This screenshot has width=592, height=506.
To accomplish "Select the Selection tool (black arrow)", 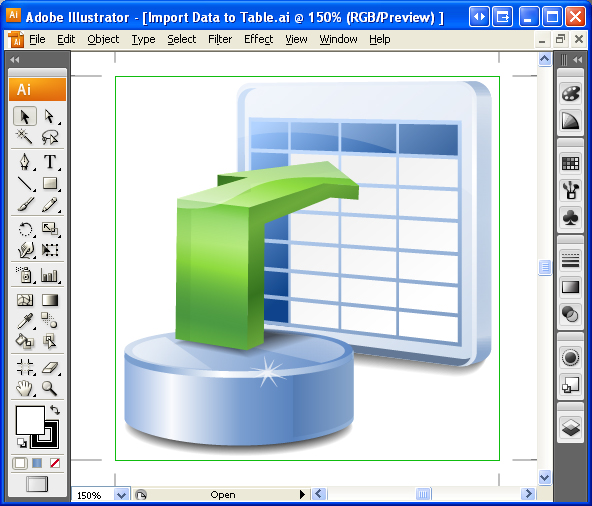I will pos(25,117).
